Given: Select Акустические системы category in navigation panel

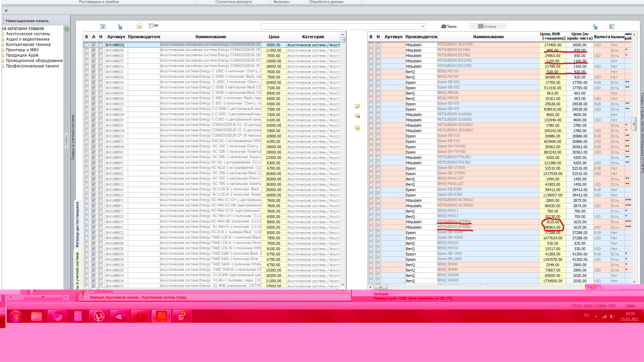Looking at the screenshot, I should [x=28, y=34].
